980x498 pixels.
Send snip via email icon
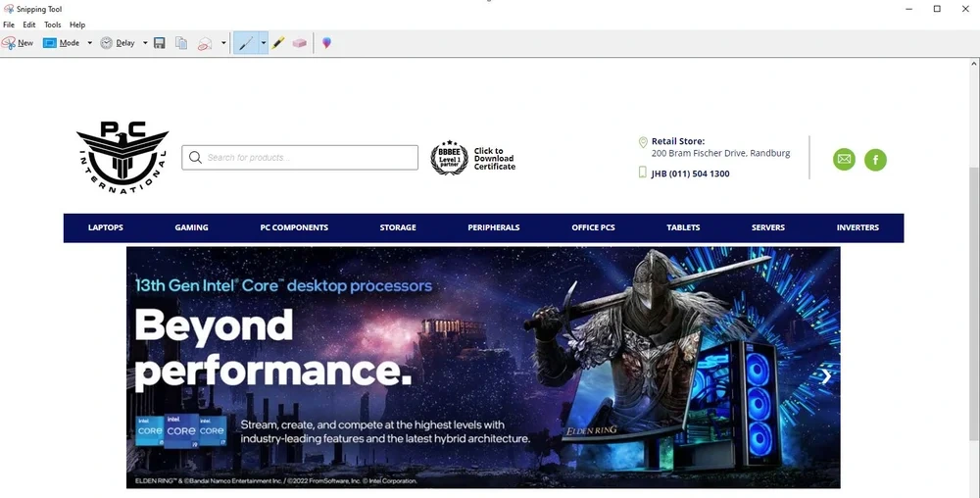point(205,44)
